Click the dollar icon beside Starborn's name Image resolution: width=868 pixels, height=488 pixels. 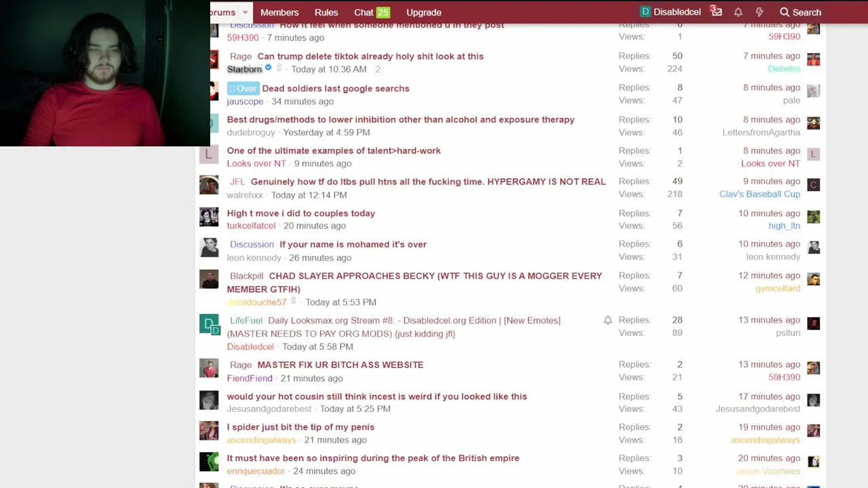(x=279, y=68)
